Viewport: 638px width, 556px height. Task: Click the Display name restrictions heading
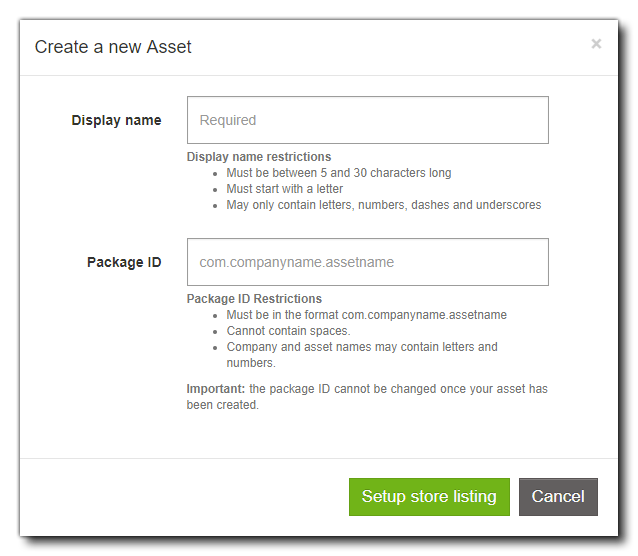point(259,157)
